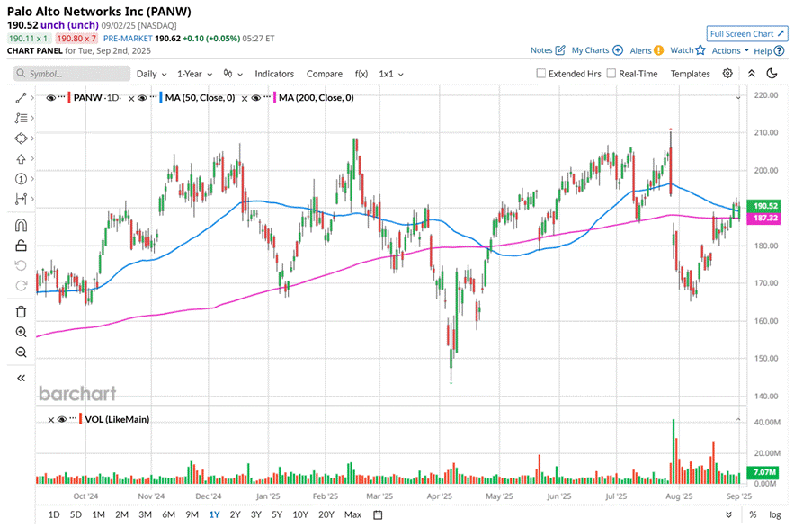Viewport: 812px width, 527px height.
Task: Open the 1x1 grid layout dropdown
Action: [391, 74]
